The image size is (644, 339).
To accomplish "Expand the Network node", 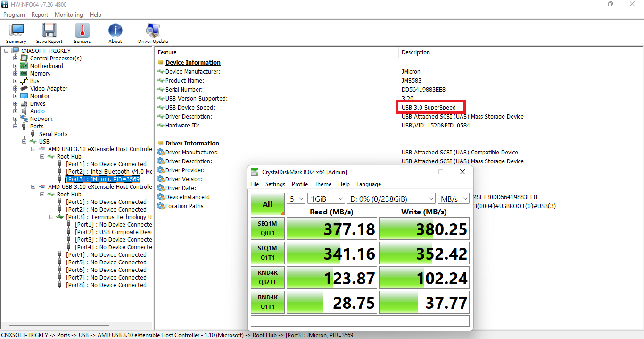I will [16, 119].
